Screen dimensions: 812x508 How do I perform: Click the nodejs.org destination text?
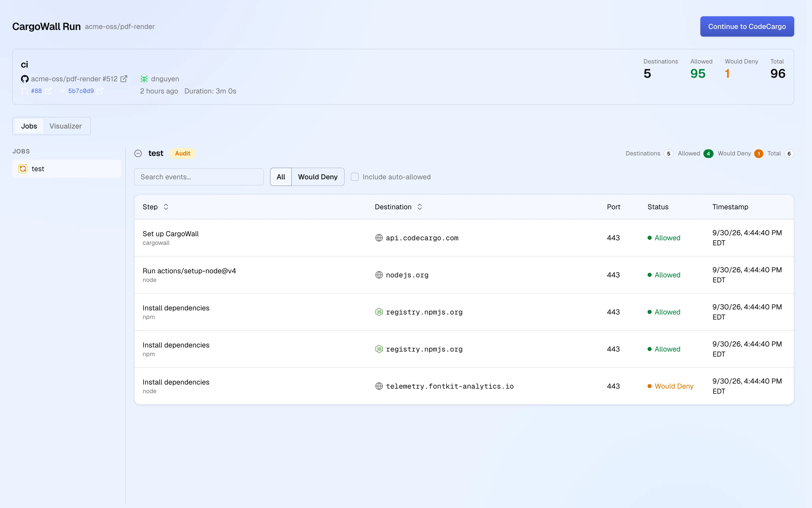[x=407, y=275]
